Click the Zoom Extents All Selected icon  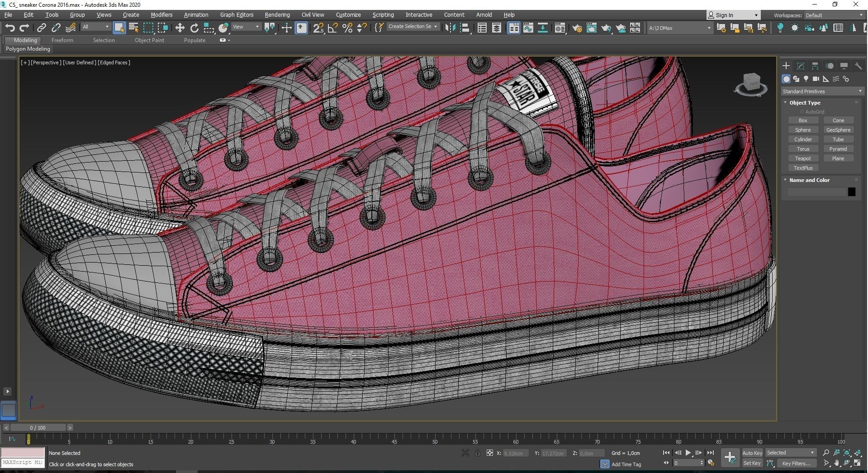[858, 453]
